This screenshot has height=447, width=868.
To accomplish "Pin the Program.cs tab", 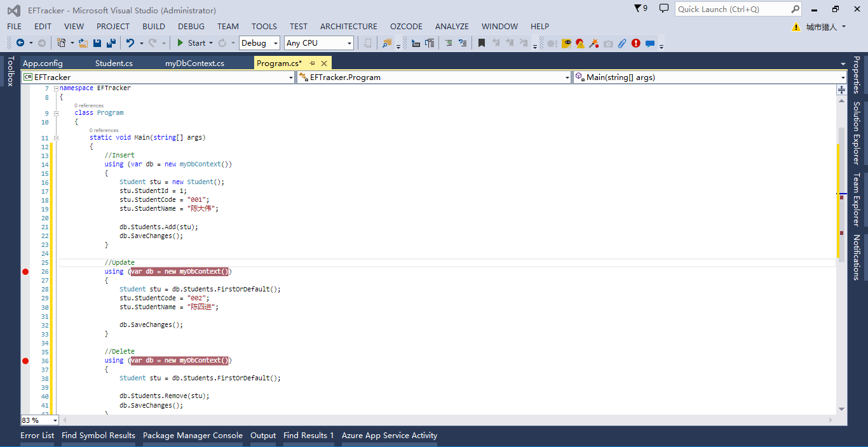I will click(x=312, y=63).
